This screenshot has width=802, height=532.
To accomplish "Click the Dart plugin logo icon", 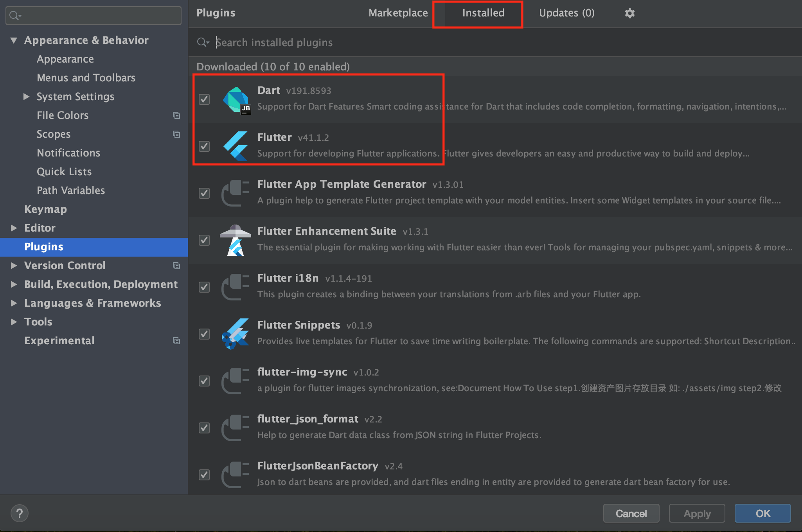I will click(x=236, y=100).
